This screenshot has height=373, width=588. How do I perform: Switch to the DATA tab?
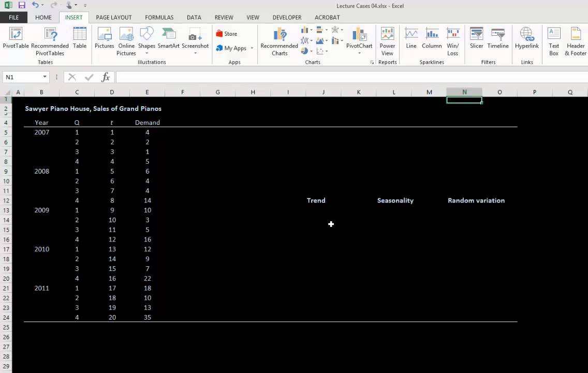(x=194, y=17)
